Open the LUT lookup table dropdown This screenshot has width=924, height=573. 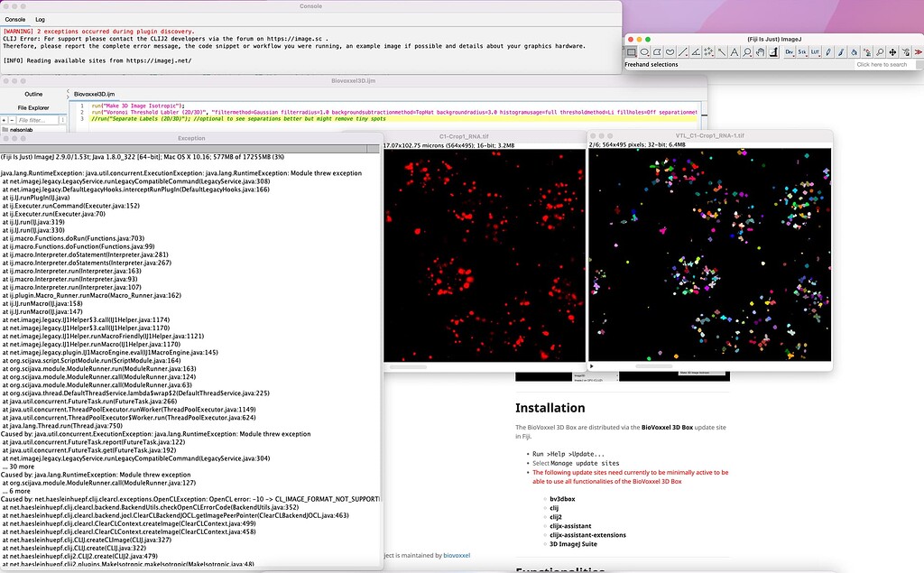816,53
